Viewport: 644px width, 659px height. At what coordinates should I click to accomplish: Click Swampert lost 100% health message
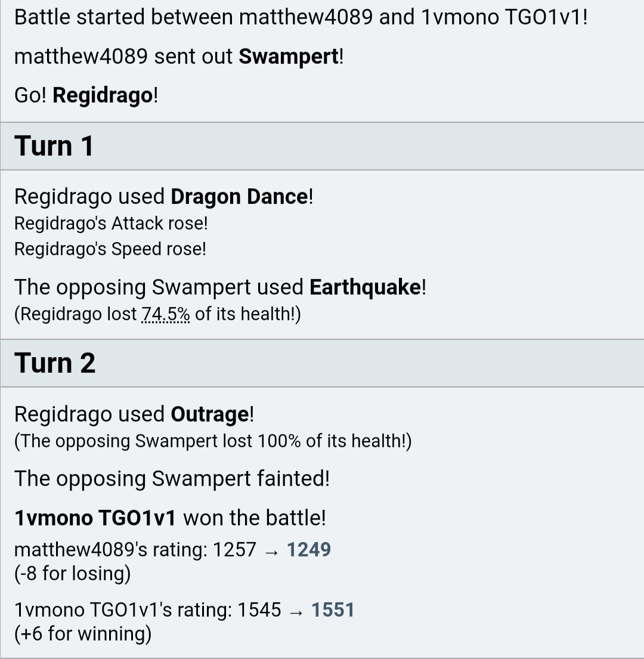(x=213, y=441)
